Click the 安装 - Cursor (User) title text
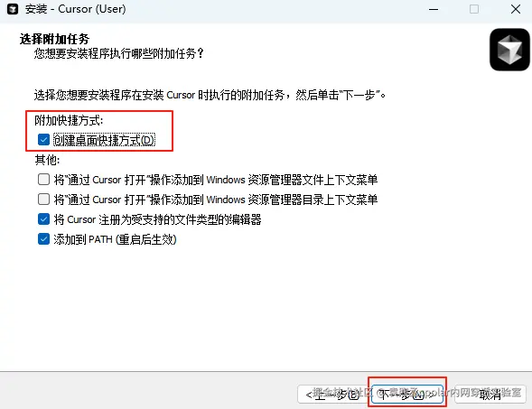 pos(75,9)
